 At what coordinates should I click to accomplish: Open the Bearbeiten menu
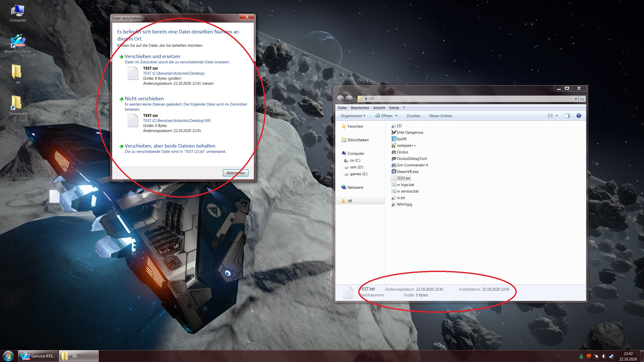pyautogui.click(x=360, y=108)
